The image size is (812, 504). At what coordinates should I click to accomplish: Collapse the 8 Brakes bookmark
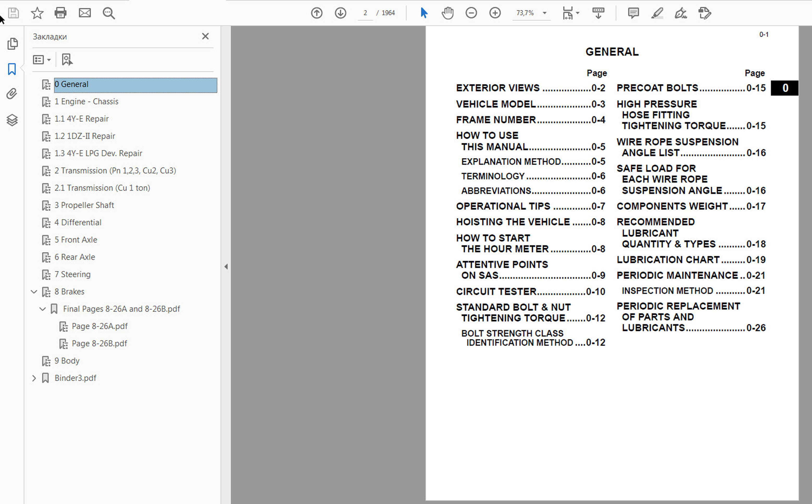pyautogui.click(x=34, y=292)
